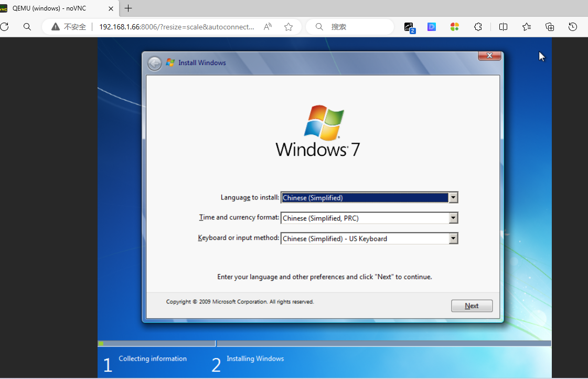Image resolution: width=588 pixels, height=379 pixels.
Task: Click the Microsoft copyright notice text
Action: [x=240, y=302]
